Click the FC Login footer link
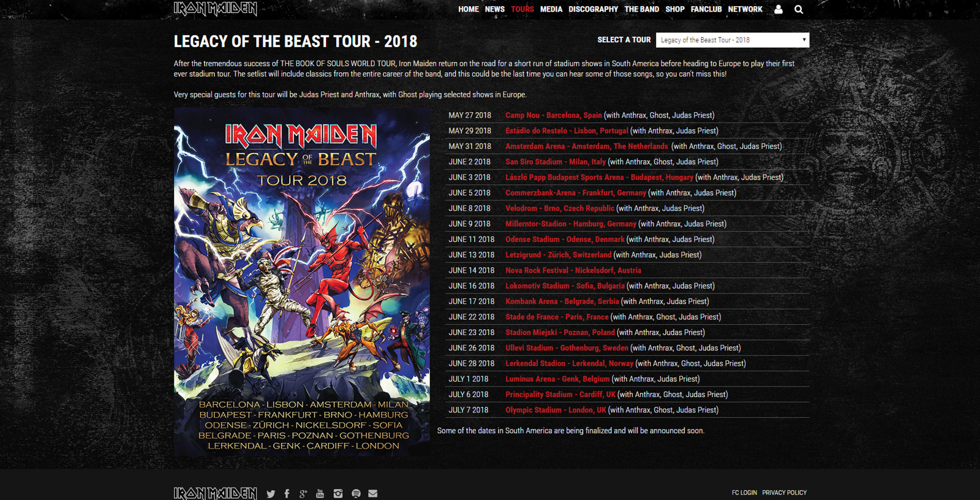 (744, 493)
